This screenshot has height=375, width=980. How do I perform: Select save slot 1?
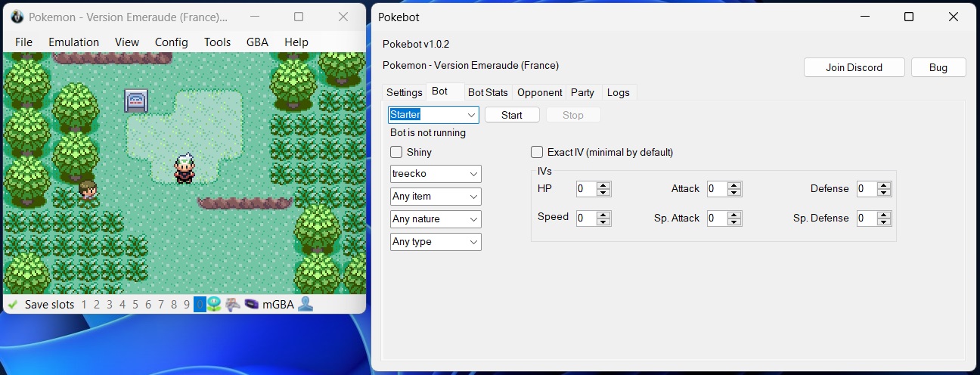(x=85, y=305)
